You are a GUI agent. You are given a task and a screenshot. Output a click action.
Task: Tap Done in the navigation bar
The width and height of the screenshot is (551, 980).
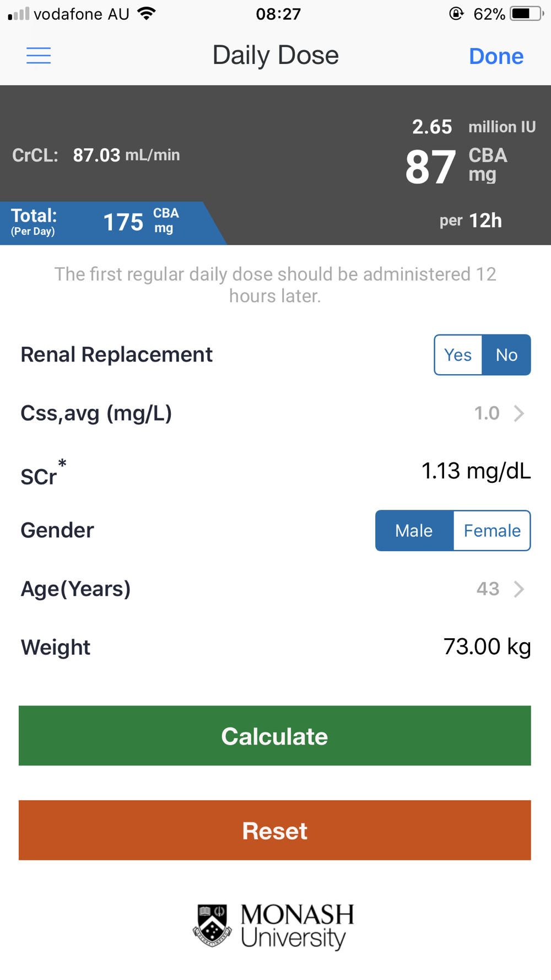coord(496,56)
